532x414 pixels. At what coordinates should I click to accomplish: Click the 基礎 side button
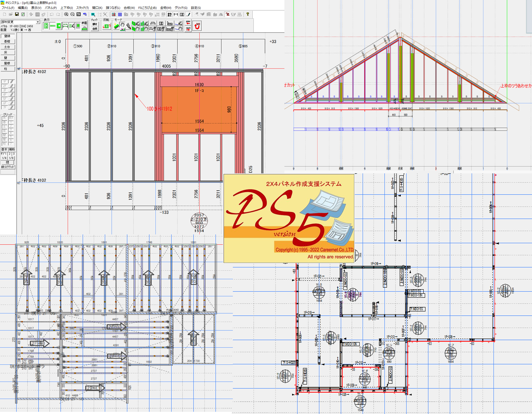(x=7, y=42)
